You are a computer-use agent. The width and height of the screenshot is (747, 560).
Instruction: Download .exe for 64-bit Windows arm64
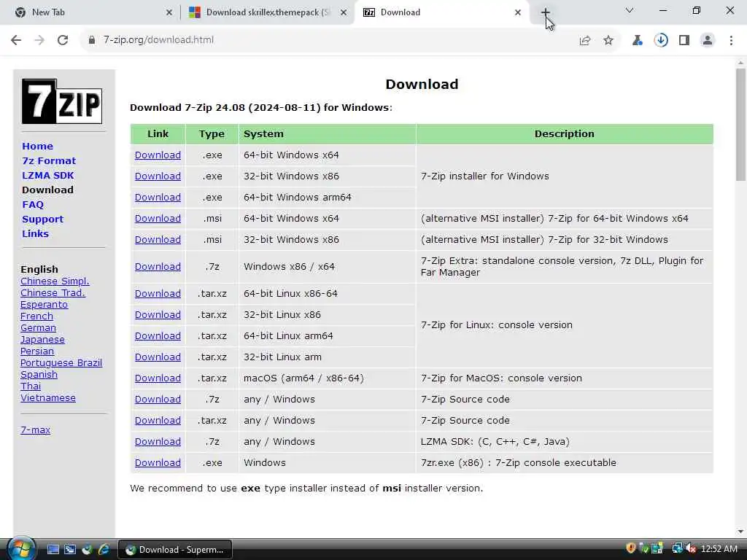(158, 197)
